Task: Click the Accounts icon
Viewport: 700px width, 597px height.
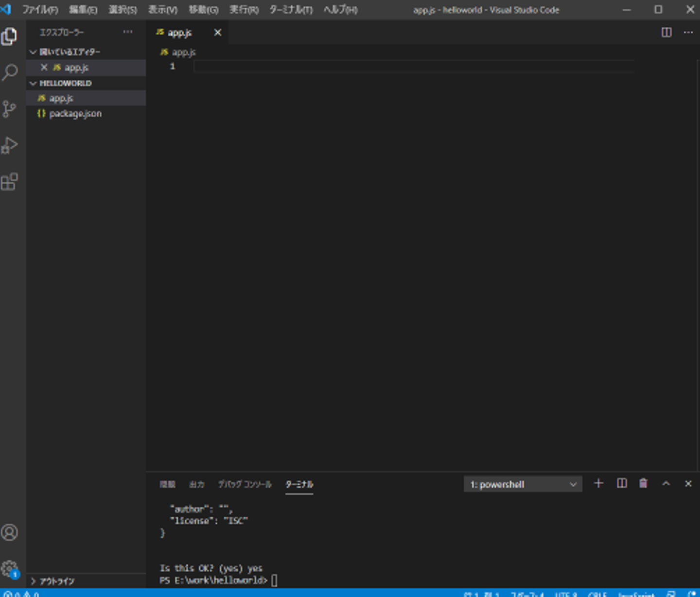Action: click(10, 533)
